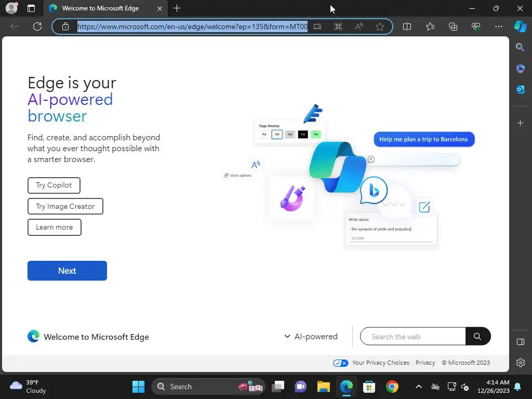The height and width of the screenshot is (399, 532).
Task: Open a new tab with plus button
Action: click(x=177, y=8)
